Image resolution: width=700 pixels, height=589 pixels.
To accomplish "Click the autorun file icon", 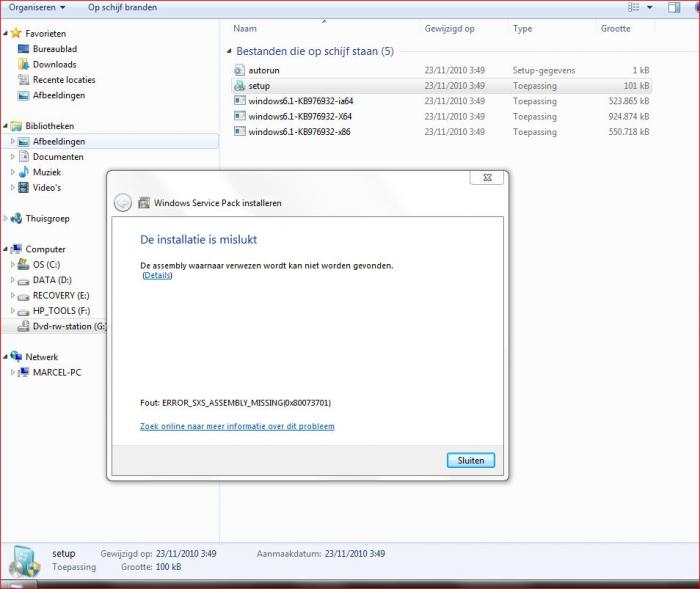I will [240, 71].
